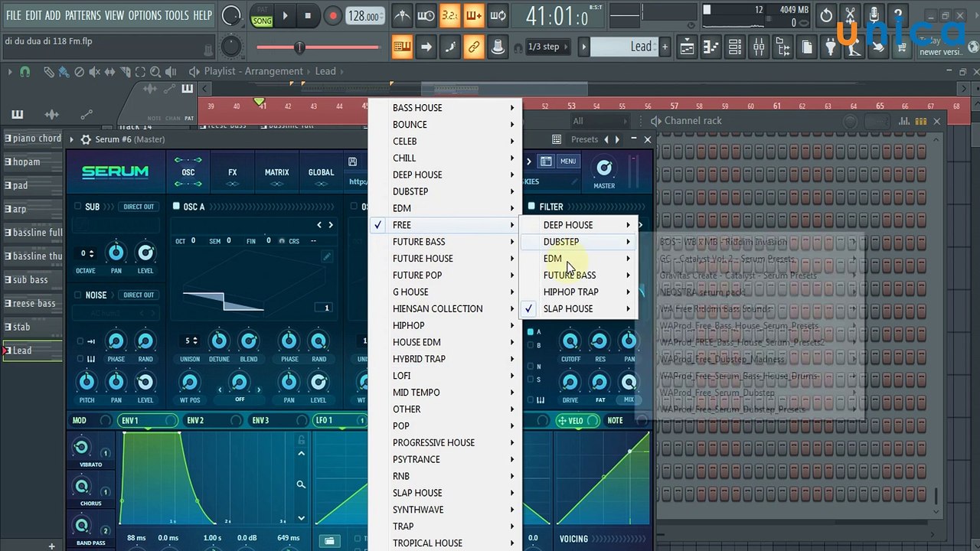Switch to Serum MATRIX tab
980x551 pixels.
(x=277, y=173)
